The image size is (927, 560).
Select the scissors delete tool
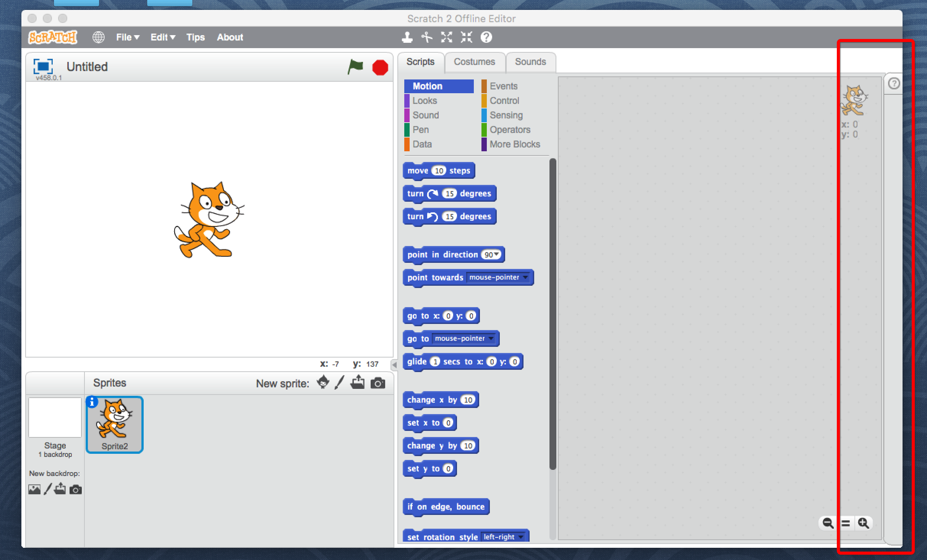click(427, 37)
